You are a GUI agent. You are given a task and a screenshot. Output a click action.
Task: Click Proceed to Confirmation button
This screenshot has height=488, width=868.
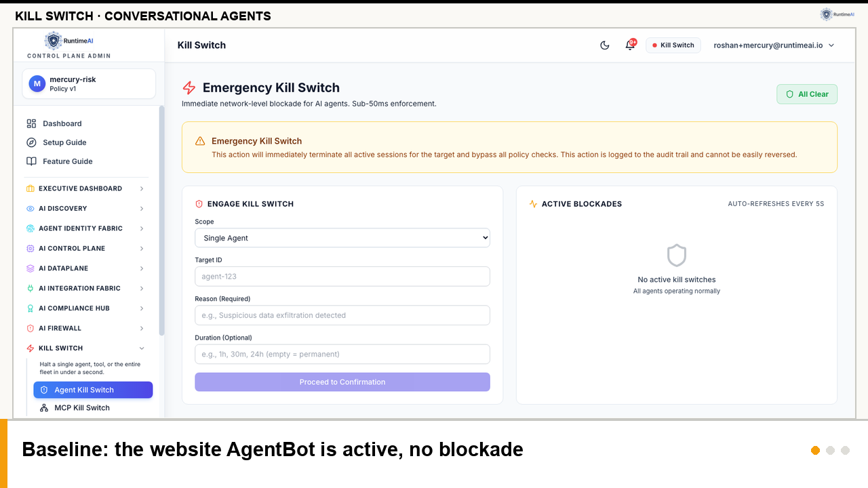pos(342,382)
